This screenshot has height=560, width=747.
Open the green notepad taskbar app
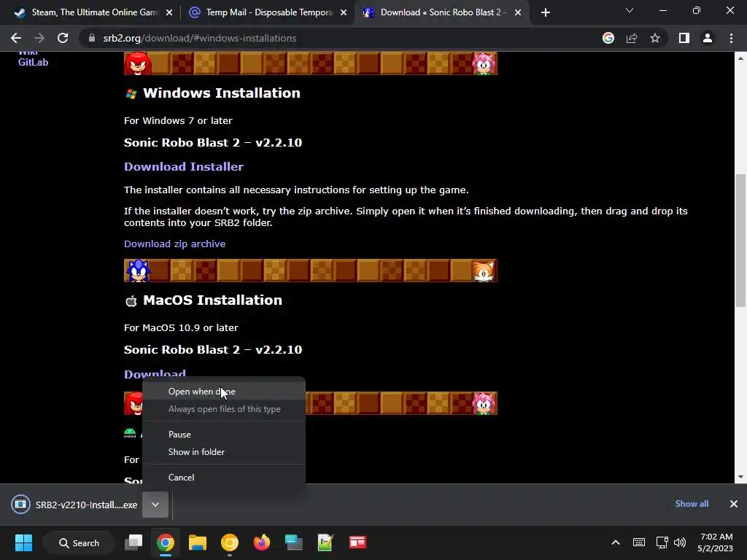(325, 542)
